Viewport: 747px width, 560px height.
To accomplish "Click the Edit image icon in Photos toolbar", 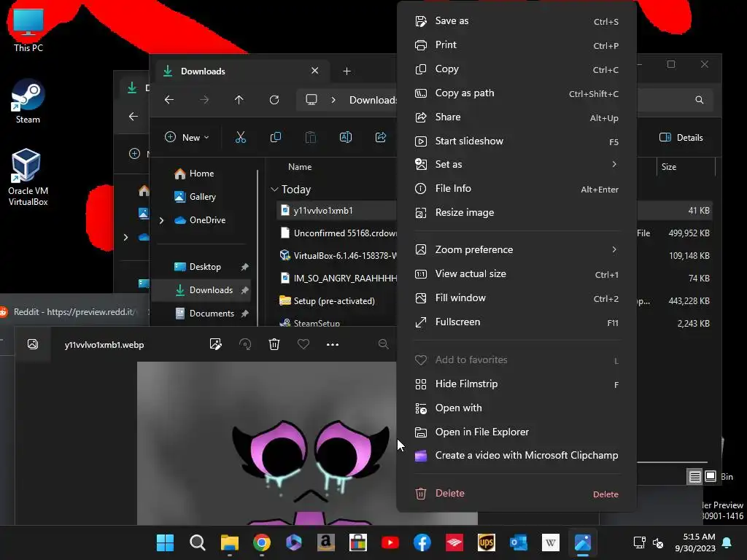I will tap(215, 344).
